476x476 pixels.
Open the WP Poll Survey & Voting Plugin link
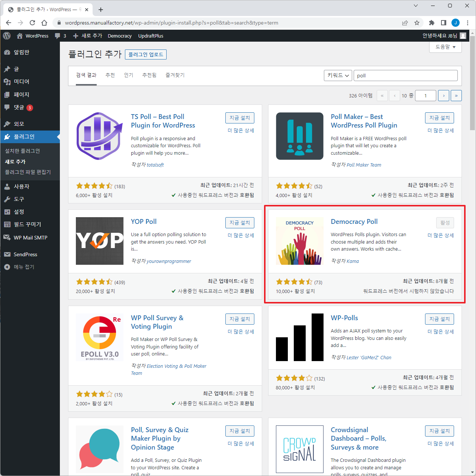tap(157, 322)
